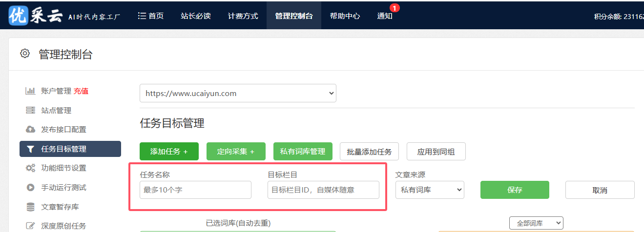
Task: Open 通知 with the red badge
Action: pos(385,16)
